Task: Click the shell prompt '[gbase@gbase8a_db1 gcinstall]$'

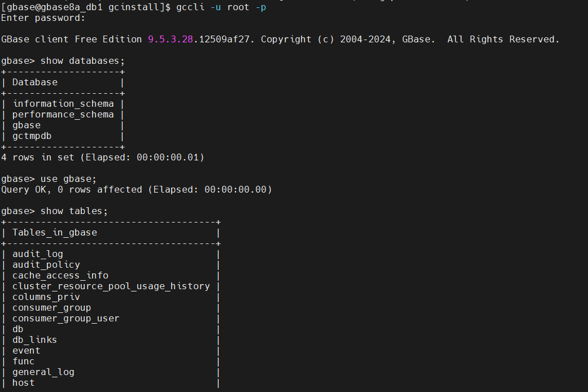Action: point(86,7)
